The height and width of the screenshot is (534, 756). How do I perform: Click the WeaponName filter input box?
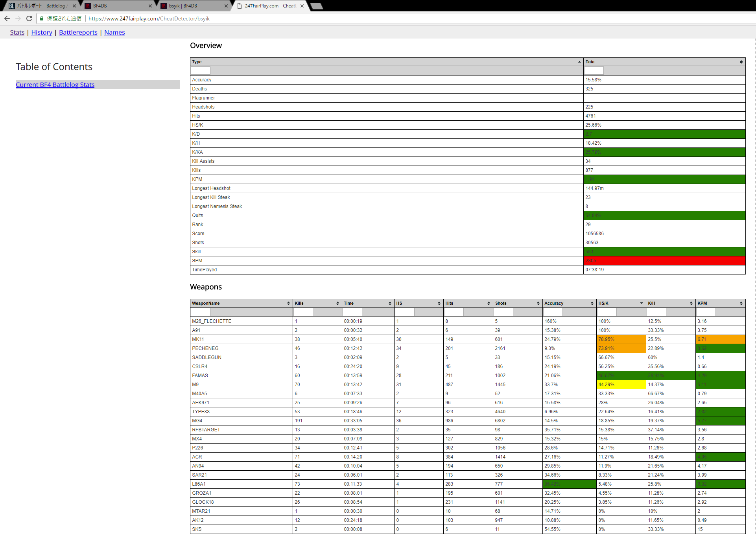201,312
